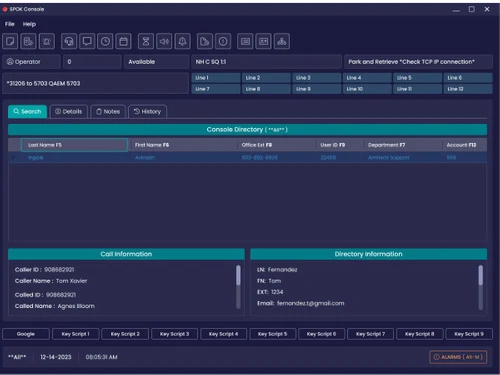Switch to the Search tab
This screenshot has height=375, width=500.
tap(27, 112)
